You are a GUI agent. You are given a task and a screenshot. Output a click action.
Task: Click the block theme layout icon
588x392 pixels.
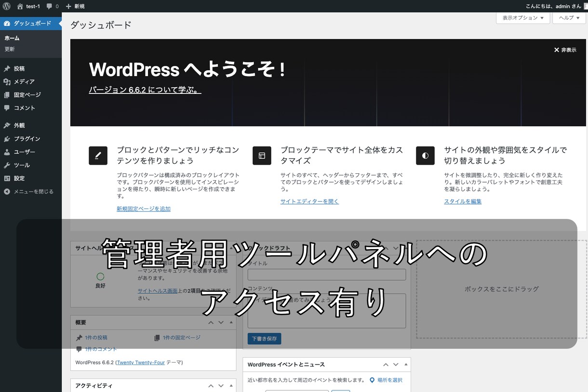tap(262, 156)
